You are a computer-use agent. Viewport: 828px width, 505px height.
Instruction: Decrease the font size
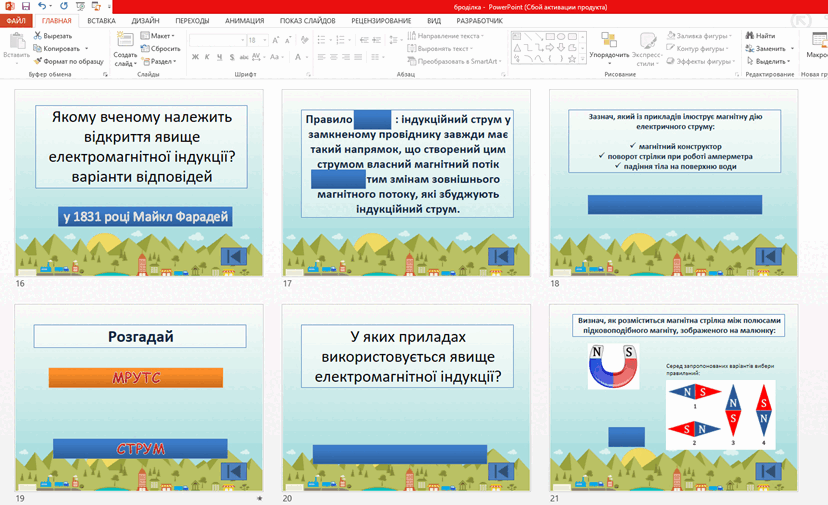(x=288, y=40)
